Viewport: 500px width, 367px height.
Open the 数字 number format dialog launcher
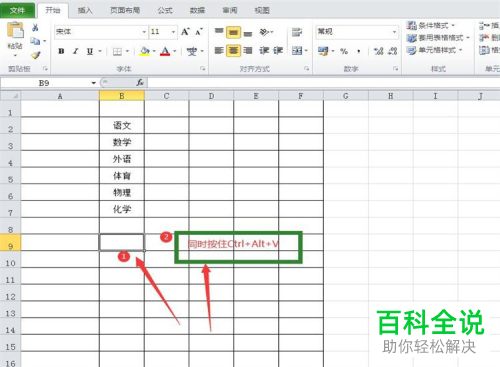tap(396, 69)
